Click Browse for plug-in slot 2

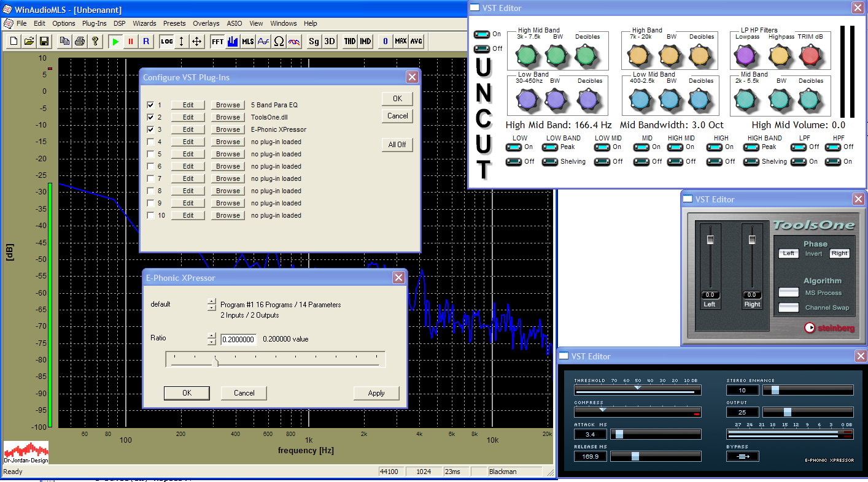coord(228,117)
